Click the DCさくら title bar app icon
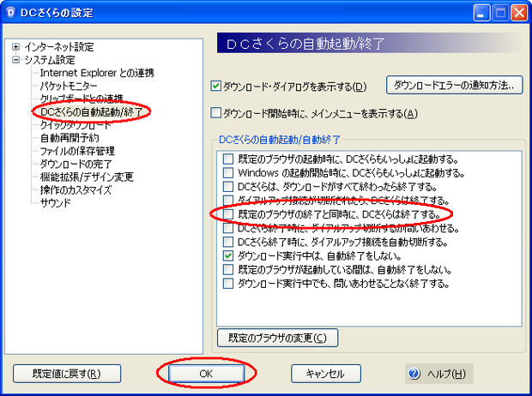 click(11, 13)
